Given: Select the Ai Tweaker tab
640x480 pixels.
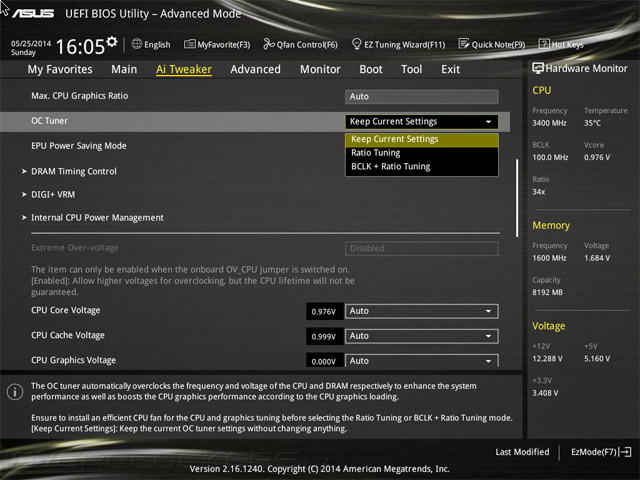Looking at the screenshot, I should click(184, 69).
